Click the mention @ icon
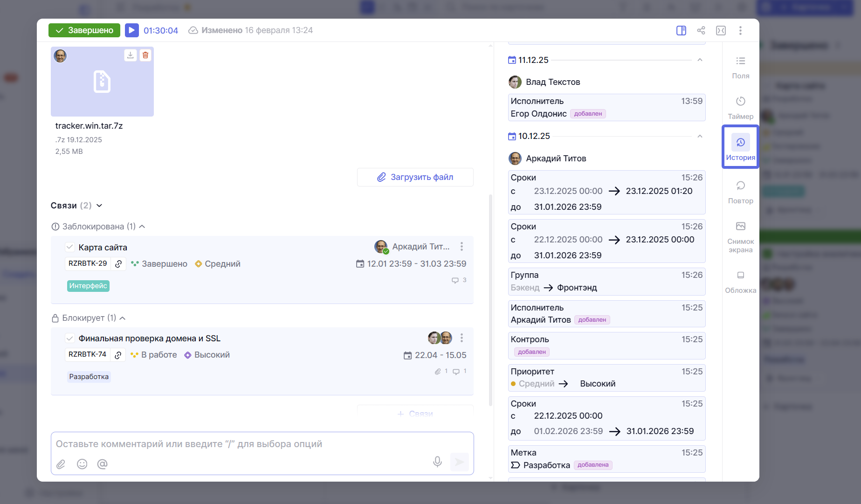 coord(102,464)
